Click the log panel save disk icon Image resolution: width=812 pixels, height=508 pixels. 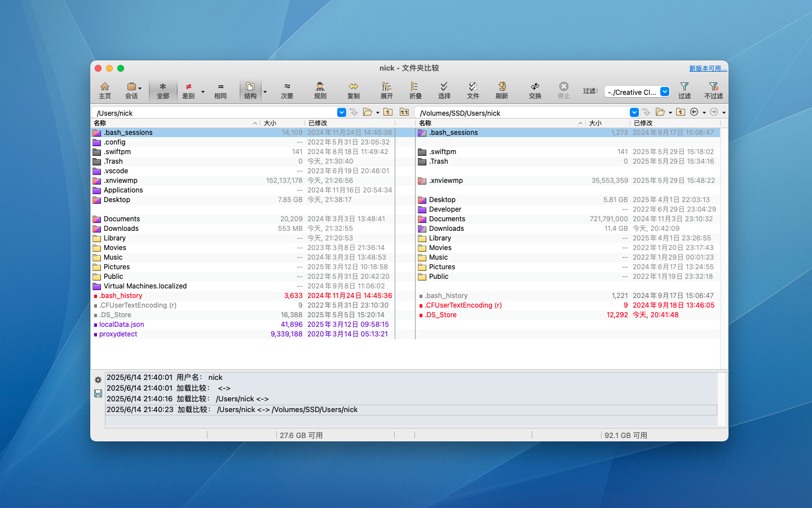click(x=98, y=393)
